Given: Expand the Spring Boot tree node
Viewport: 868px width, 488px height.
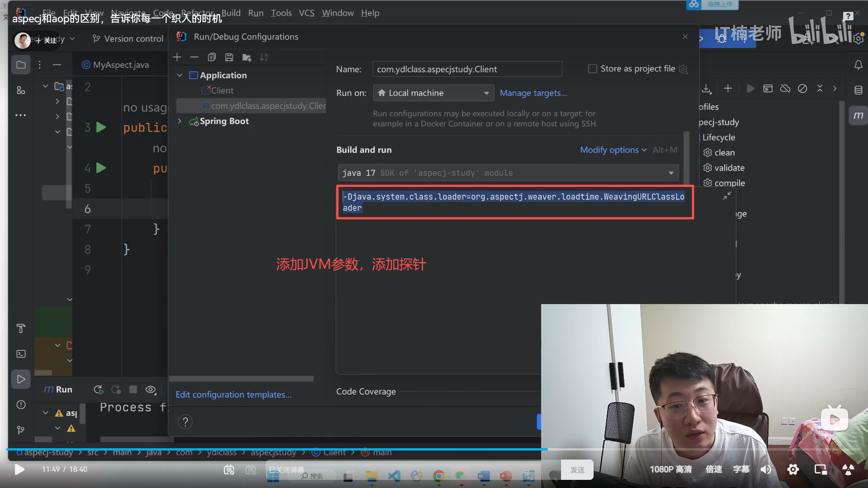Looking at the screenshot, I should click(179, 121).
